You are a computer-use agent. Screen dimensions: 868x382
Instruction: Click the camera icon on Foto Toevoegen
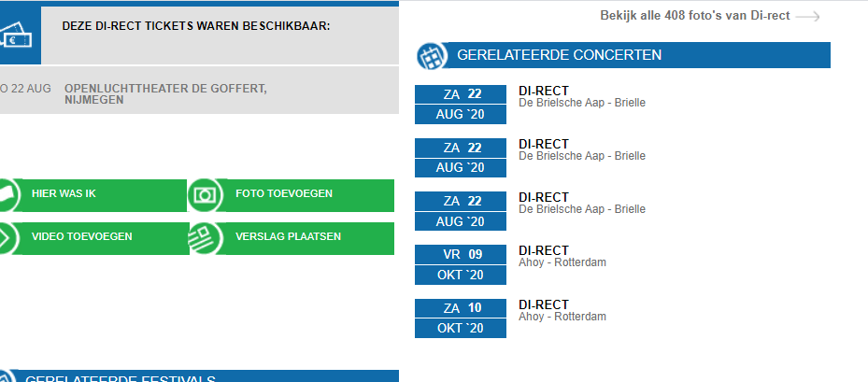[206, 195]
